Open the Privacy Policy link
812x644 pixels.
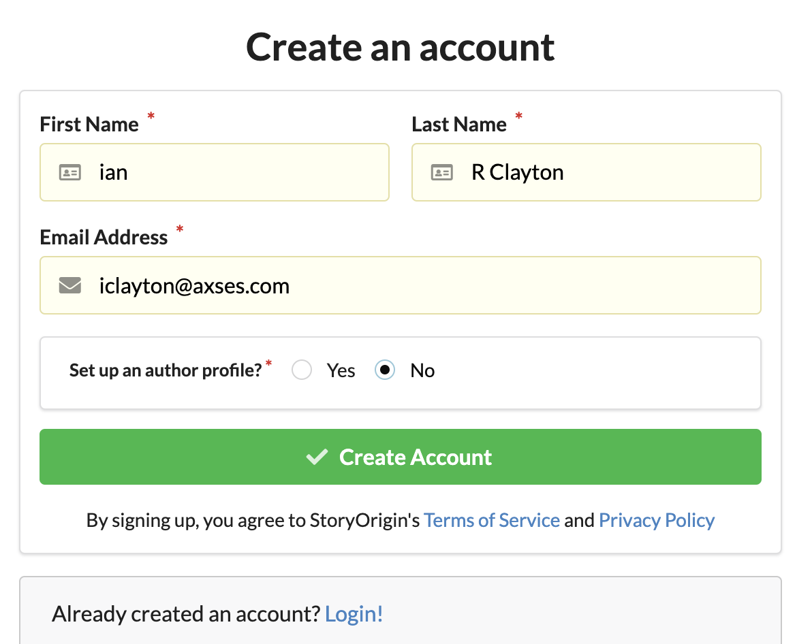click(x=657, y=521)
